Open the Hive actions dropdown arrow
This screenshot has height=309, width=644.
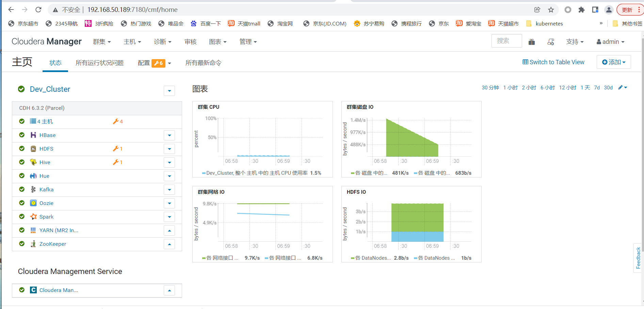(169, 162)
